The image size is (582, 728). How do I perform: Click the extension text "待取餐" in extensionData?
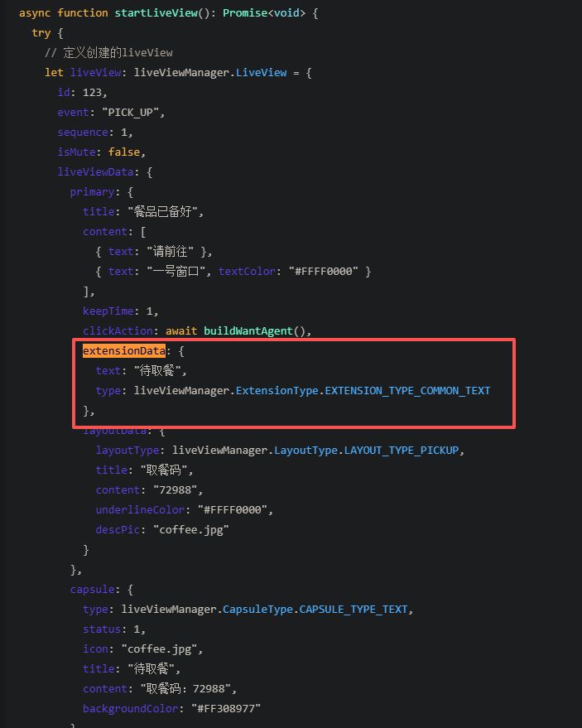click(157, 371)
